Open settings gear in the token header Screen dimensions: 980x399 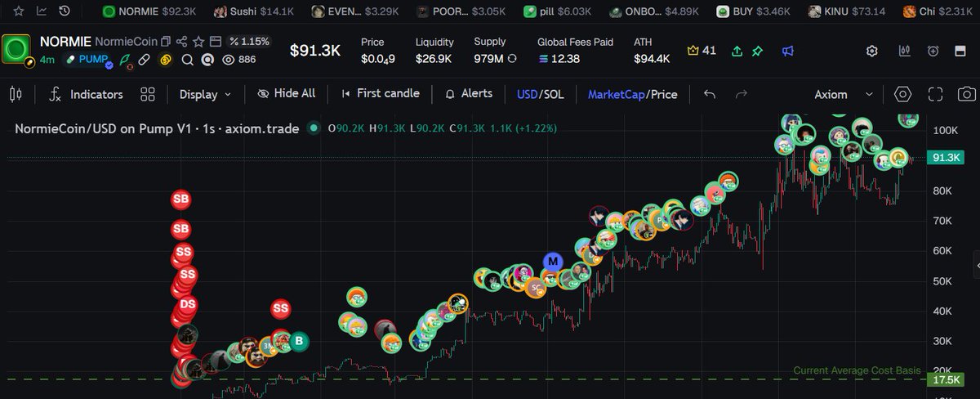click(x=872, y=51)
